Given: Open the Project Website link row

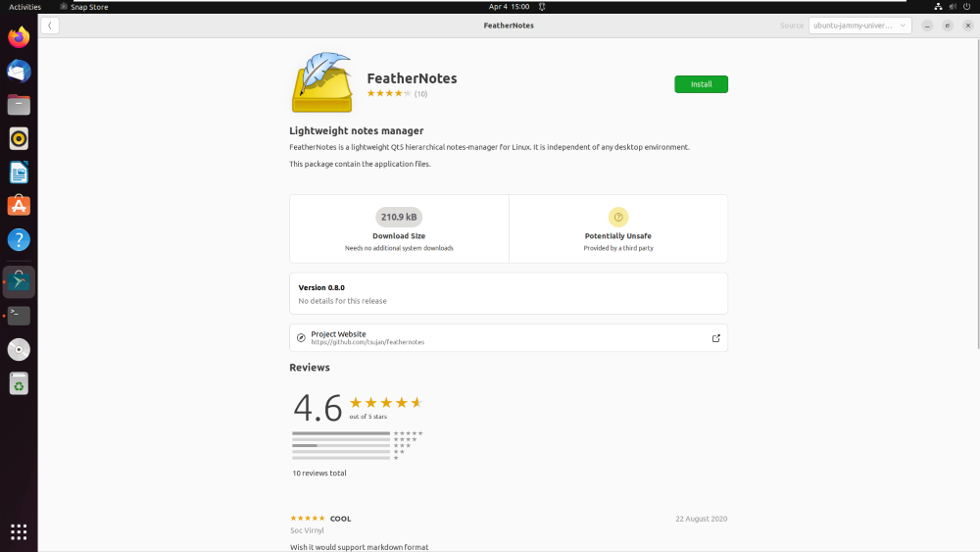Looking at the screenshot, I should [x=508, y=337].
